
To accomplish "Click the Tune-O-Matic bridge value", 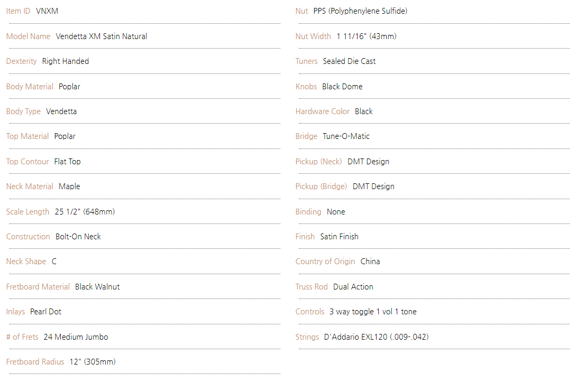I will tap(346, 136).
